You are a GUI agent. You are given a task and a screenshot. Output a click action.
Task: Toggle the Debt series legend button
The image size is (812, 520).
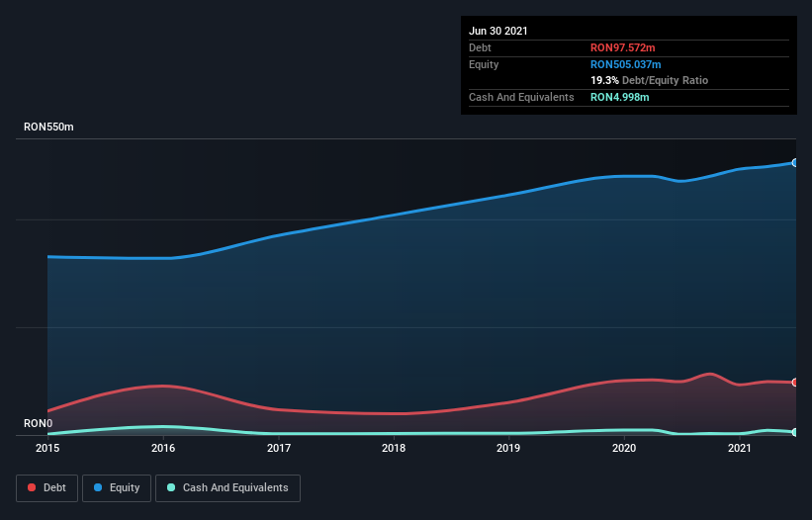click(x=47, y=488)
